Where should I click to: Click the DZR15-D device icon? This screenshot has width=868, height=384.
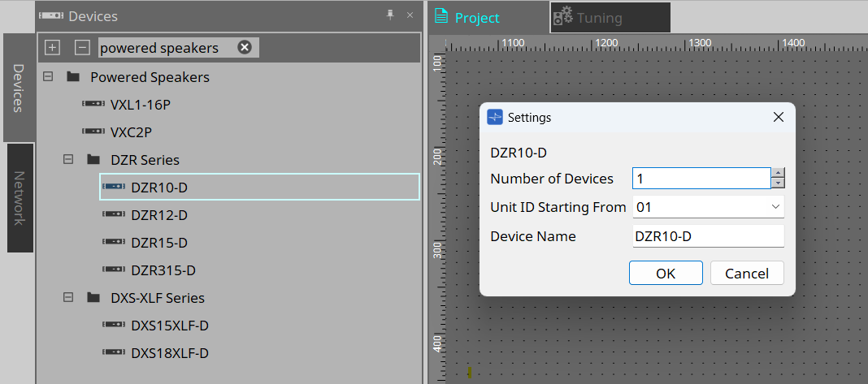(114, 243)
